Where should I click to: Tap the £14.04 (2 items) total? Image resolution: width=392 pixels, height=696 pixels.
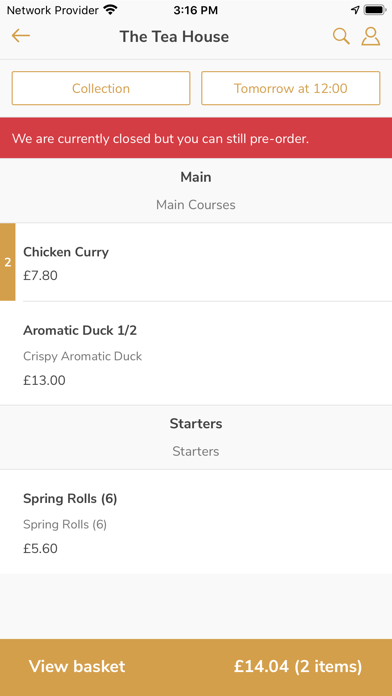(x=298, y=667)
